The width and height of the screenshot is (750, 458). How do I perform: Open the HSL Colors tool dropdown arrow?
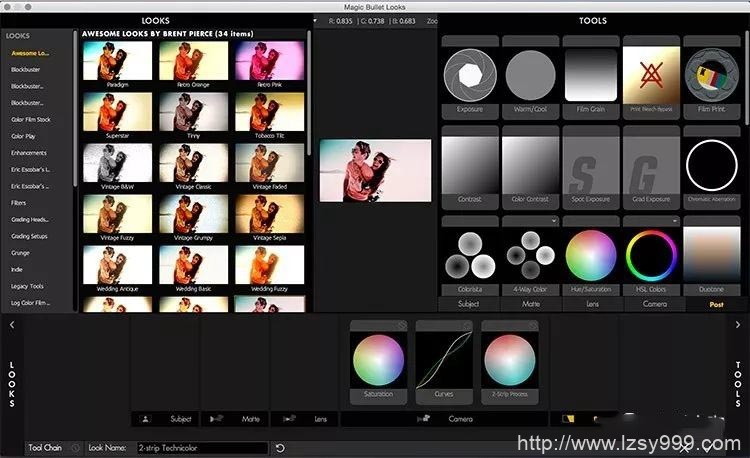[673, 221]
